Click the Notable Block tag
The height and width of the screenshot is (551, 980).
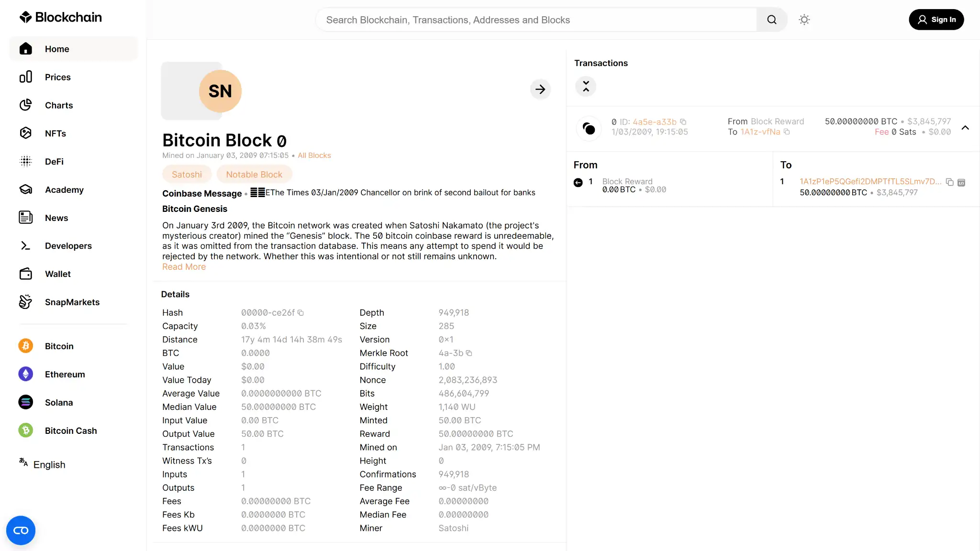pyautogui.click(x=254, y=175)
